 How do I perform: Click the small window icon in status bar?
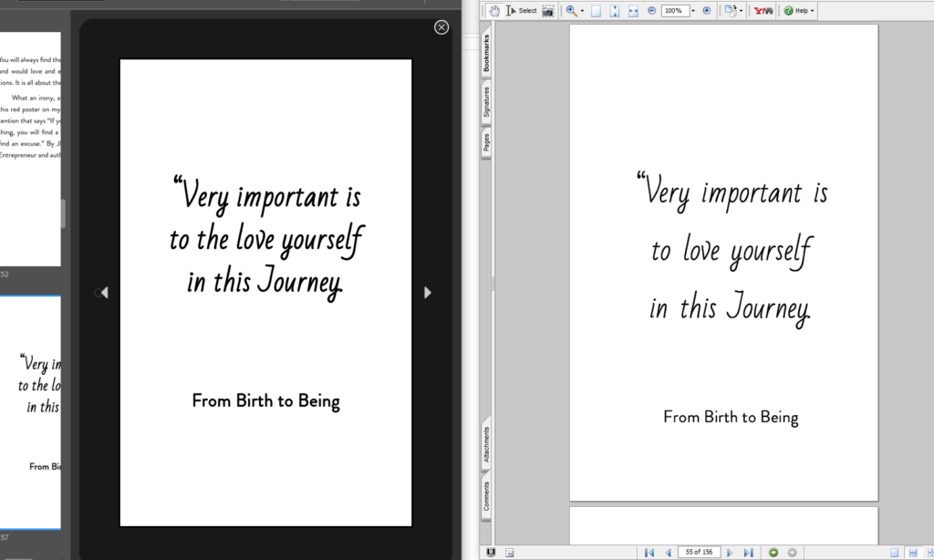pyautogui.click(x=509, y=553)
